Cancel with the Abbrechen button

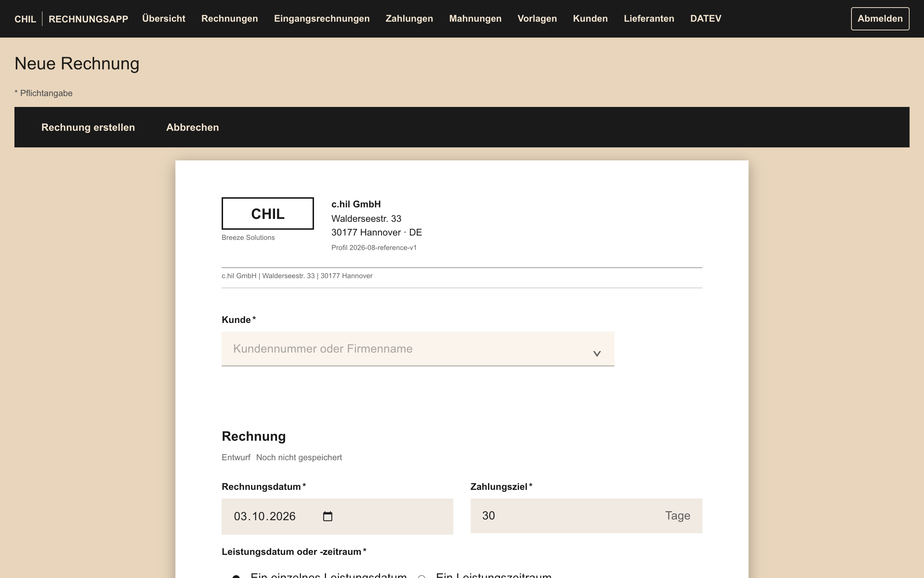pyautogui.click(x=192, y=127)
